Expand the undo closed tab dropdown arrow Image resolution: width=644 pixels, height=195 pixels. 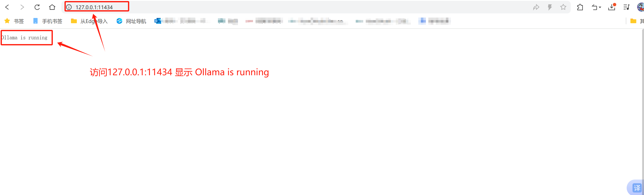click(x=600, y=8)
